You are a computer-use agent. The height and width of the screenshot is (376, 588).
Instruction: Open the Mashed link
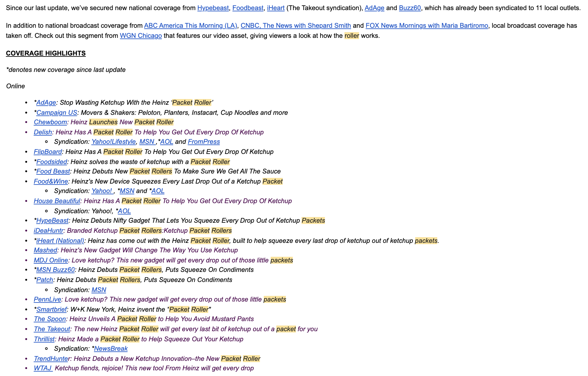45,250
